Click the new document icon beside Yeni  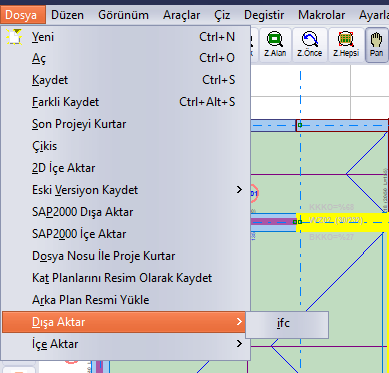[14, 37]
